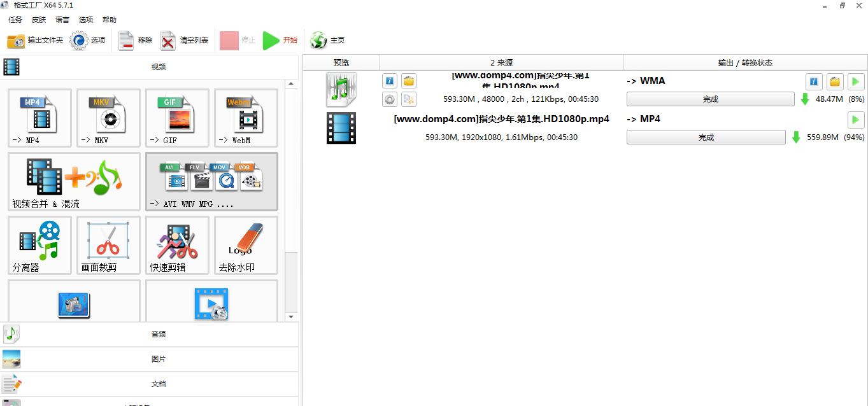Image resolution: width=868 pixels, height=406 pixels.
Task: Open the 语言 language menu
Action: (x=62, y=20)
